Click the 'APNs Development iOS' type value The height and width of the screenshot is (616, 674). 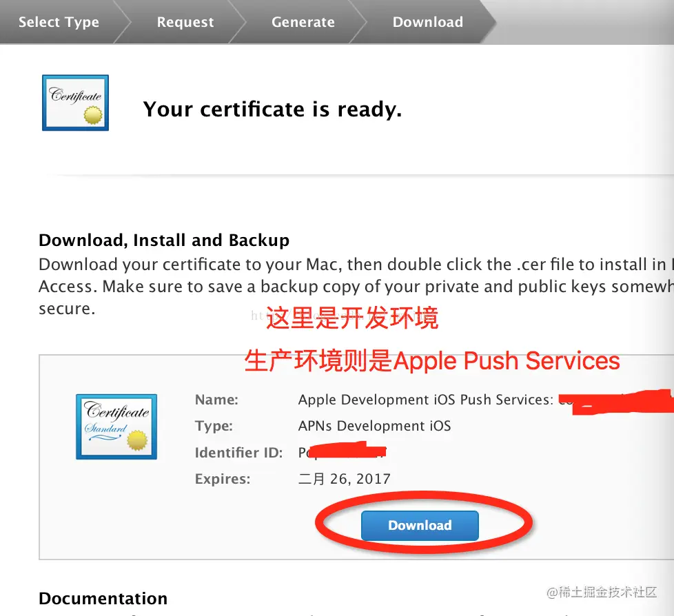(x=374, y=426)
